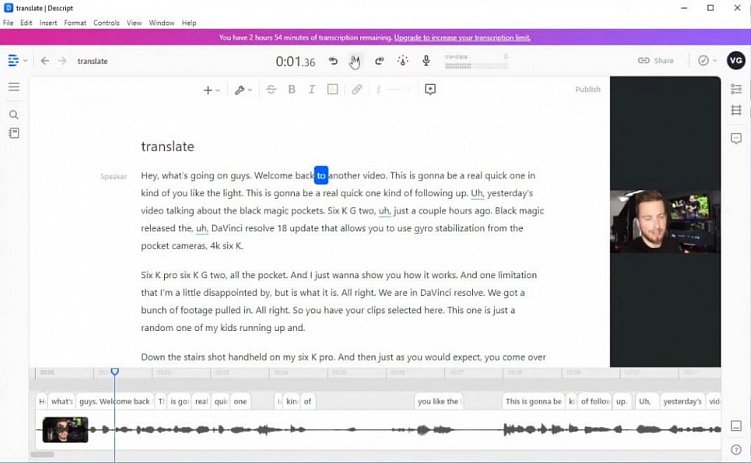Open the crop frame icon in right sidebar
Viewport: 751px width, 463px height.
click(x=736, y=111)
